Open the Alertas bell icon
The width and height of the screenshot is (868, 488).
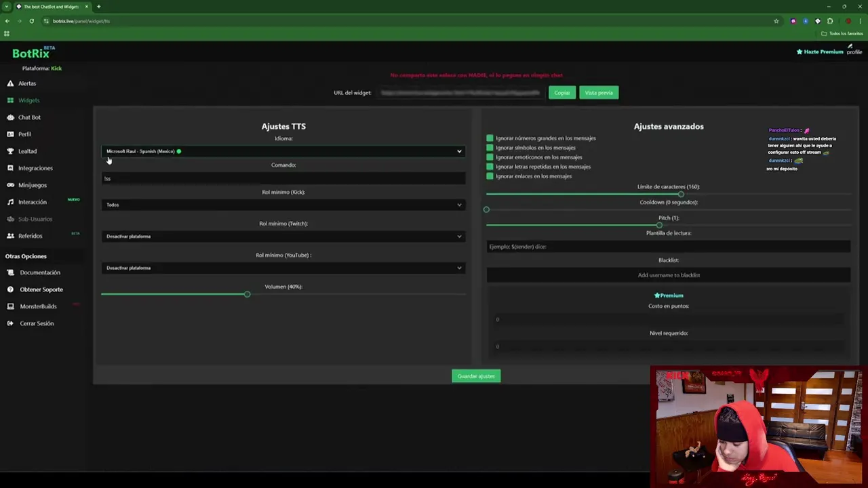click(10, 83)
